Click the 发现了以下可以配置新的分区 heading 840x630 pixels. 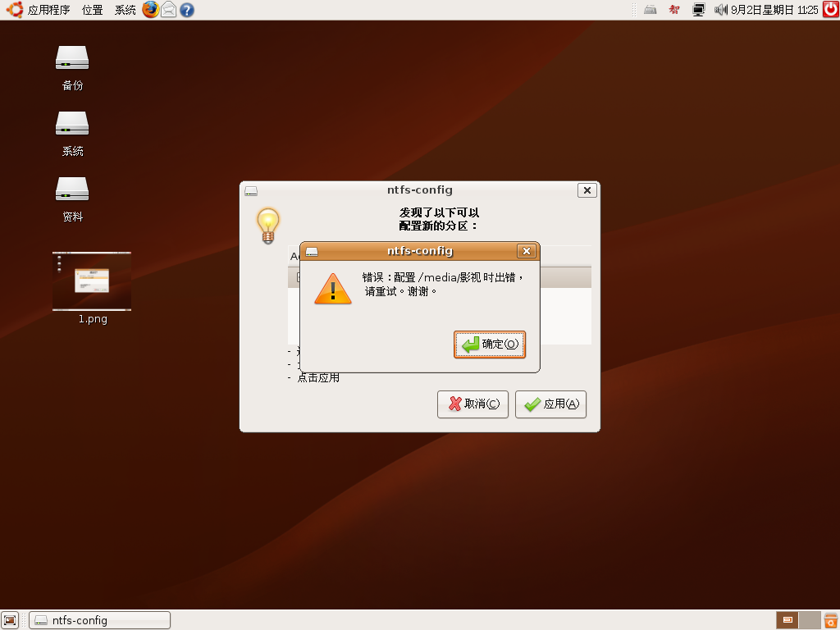point(439,219)
